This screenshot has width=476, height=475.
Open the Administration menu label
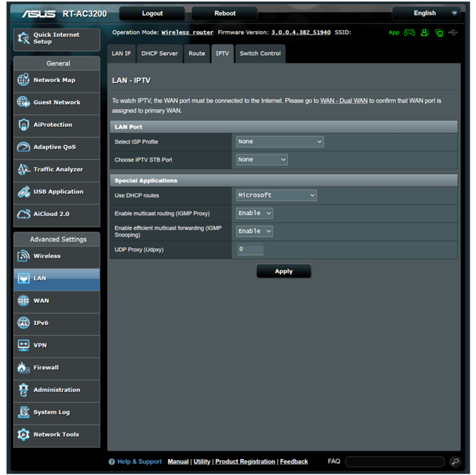(x=57, y=390)
